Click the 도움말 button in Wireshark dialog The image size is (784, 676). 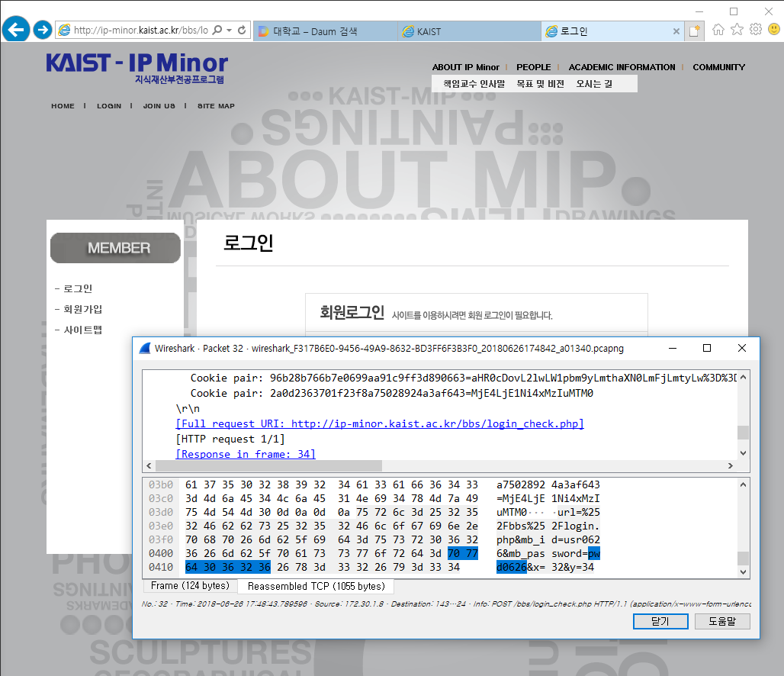(x=722, y=621)
